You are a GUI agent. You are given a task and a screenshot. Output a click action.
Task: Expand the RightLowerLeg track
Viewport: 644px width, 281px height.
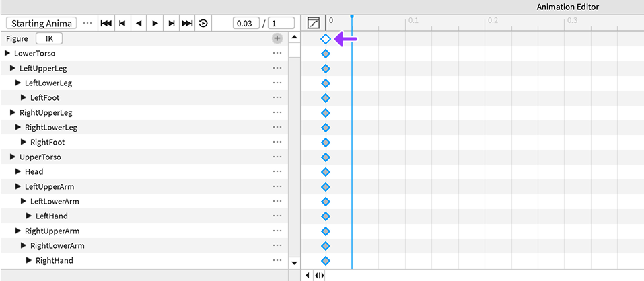coord(18,127)
